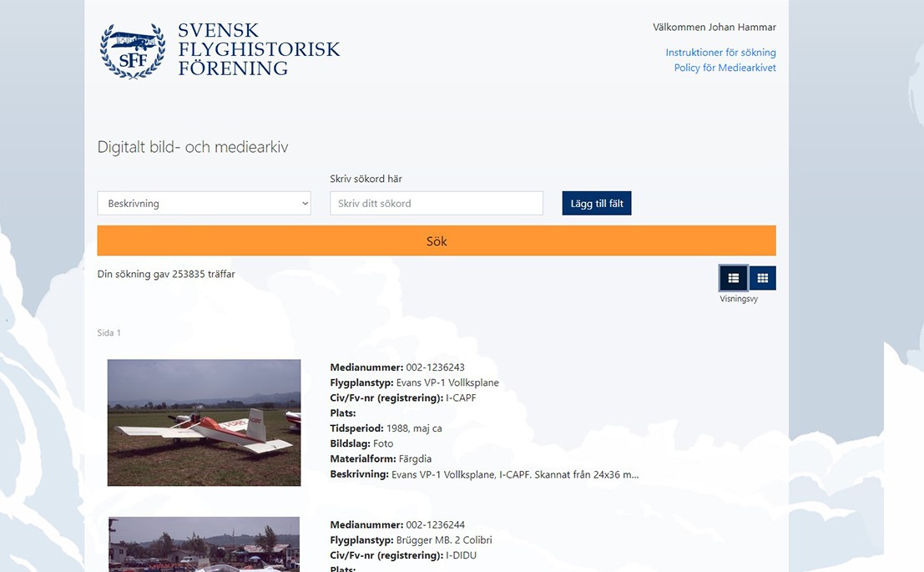Switch to grid view icon
The height and width of the screenshot is (572, 924).
763,278
